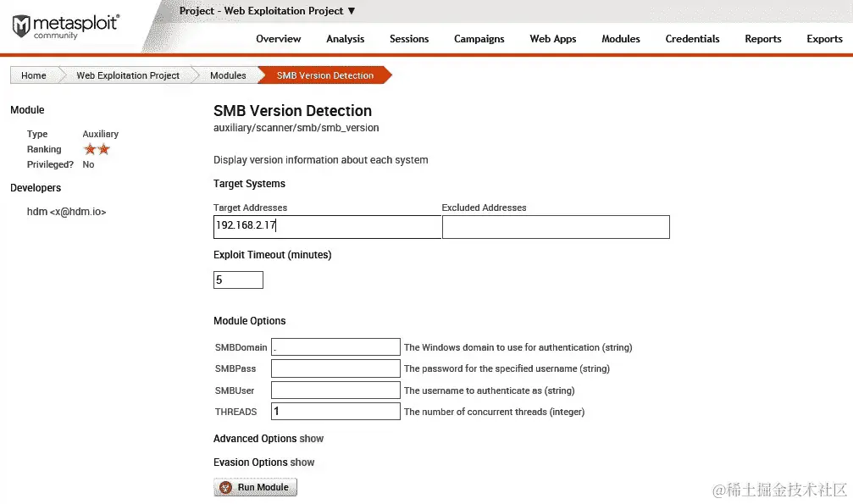The width and height of the screenshot is (853, 504).
Task: Switch to the Web Apps tab
Action: pyautogui.click(x=552, y=39)
